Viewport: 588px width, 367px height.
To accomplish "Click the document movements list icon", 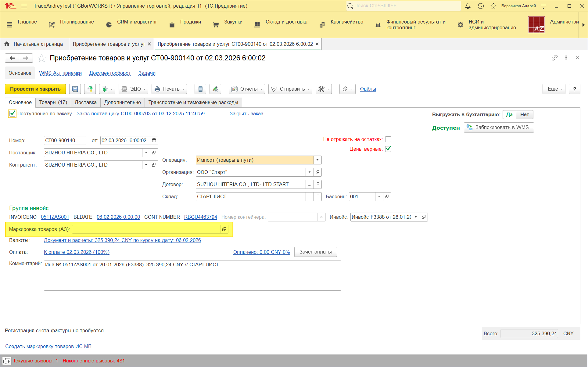I will pyautogui.click(x=200, y=89).
